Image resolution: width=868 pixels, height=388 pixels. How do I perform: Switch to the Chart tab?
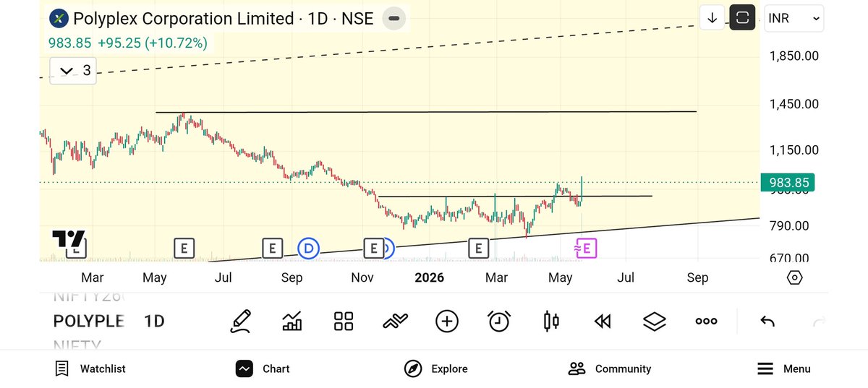click(263, 368)
